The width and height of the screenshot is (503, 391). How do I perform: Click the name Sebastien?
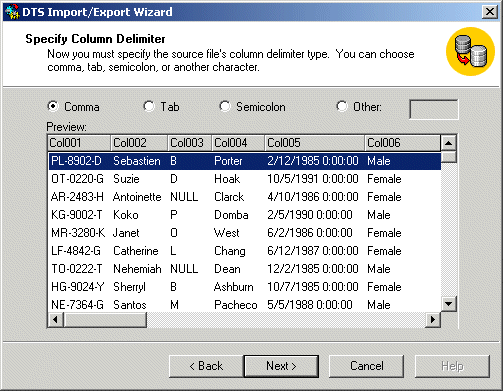pos(137,161)
